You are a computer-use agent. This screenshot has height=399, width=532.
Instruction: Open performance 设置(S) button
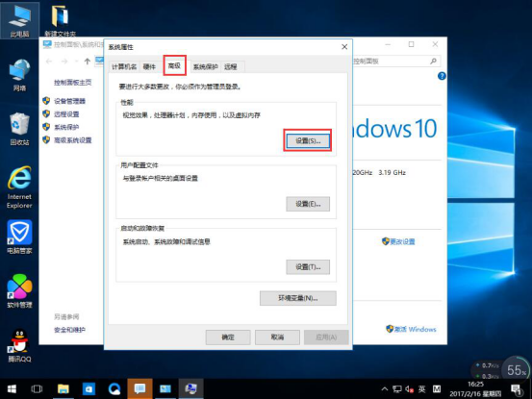click(308, 140)
